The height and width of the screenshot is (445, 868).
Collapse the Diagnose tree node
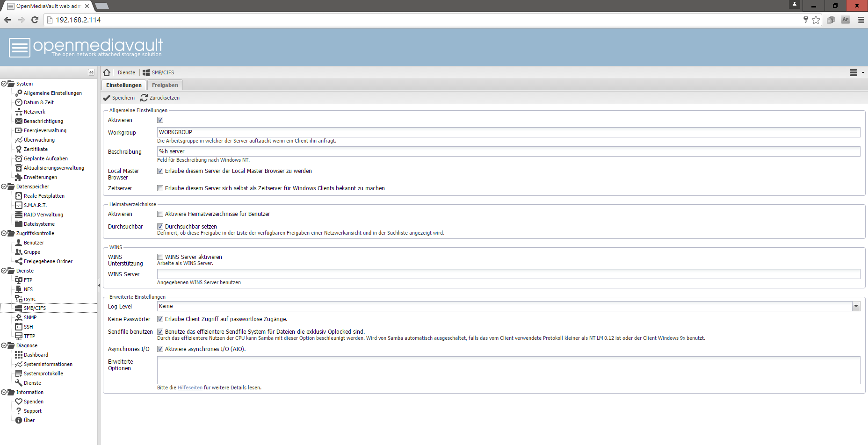point(4,345)
